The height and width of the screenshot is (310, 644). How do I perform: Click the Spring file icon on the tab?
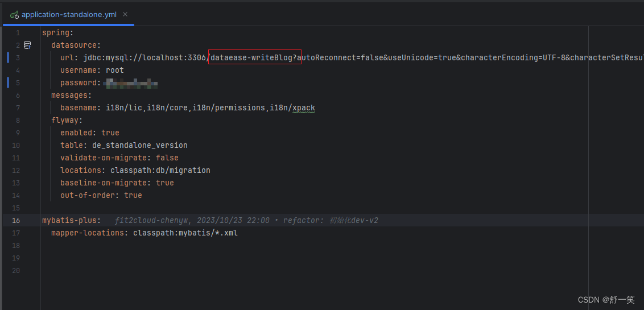[14, 14]
